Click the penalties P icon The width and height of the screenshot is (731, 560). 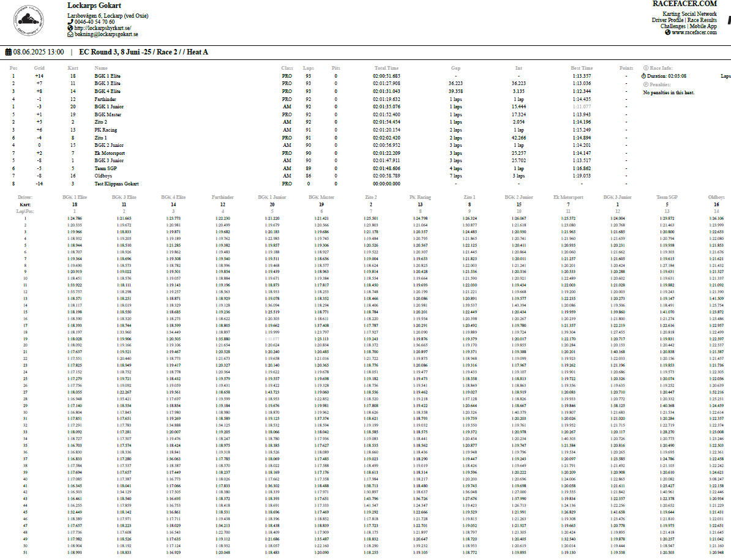click(x=646, y=84)
